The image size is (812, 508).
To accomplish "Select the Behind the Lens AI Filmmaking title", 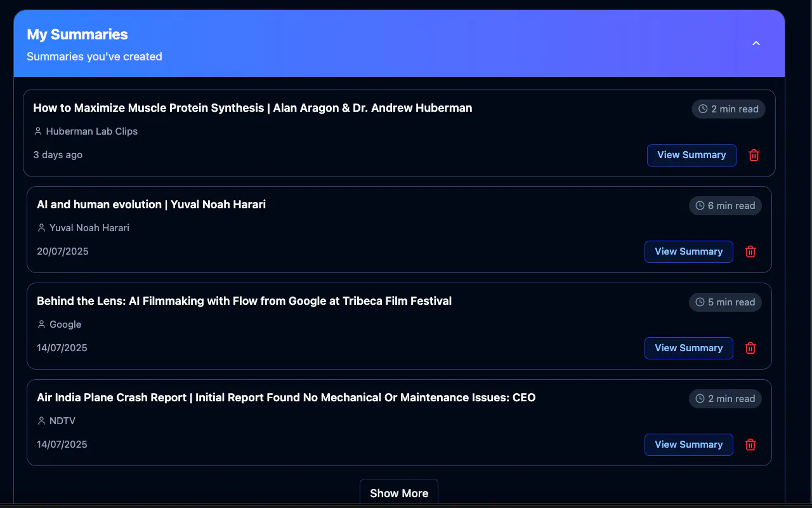I will click(244, 301).
